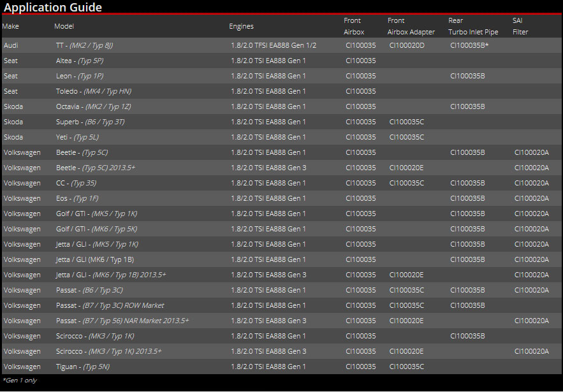This screenshot has height=392, width=563.
Task: Click the Application Guide heading
Action: click(x=53, y=7)
